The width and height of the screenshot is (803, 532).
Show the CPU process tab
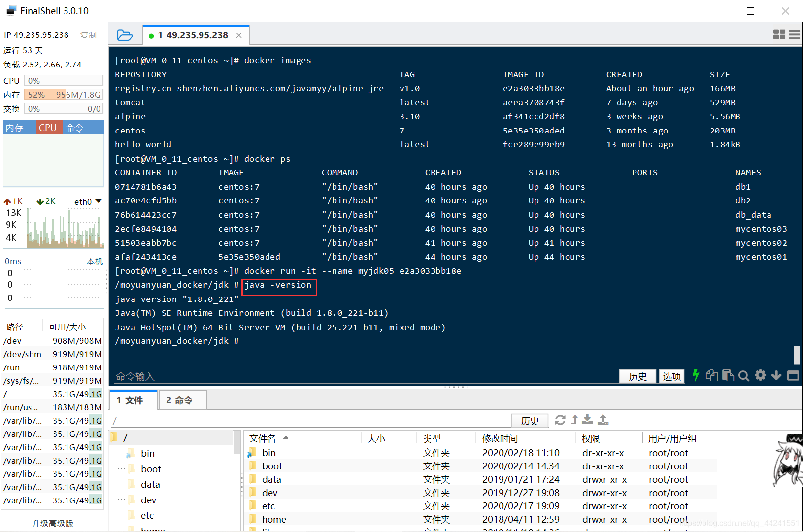[49, 128]
